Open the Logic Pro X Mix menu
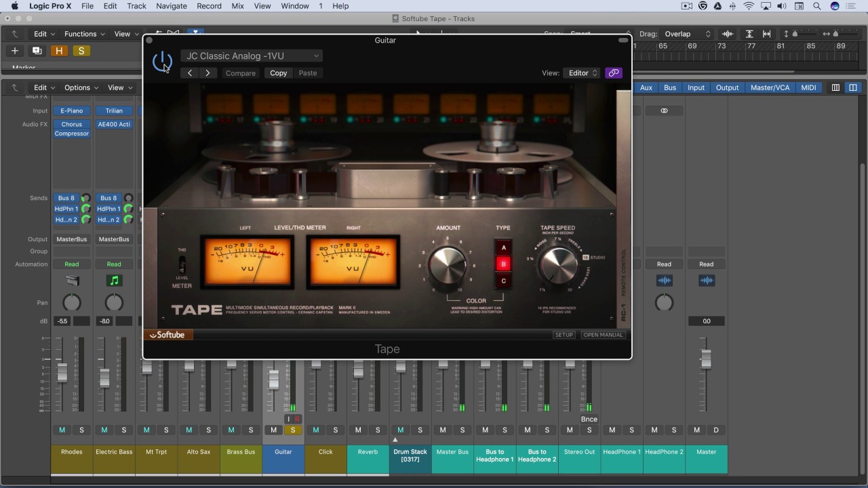 [x=237, y=6]
